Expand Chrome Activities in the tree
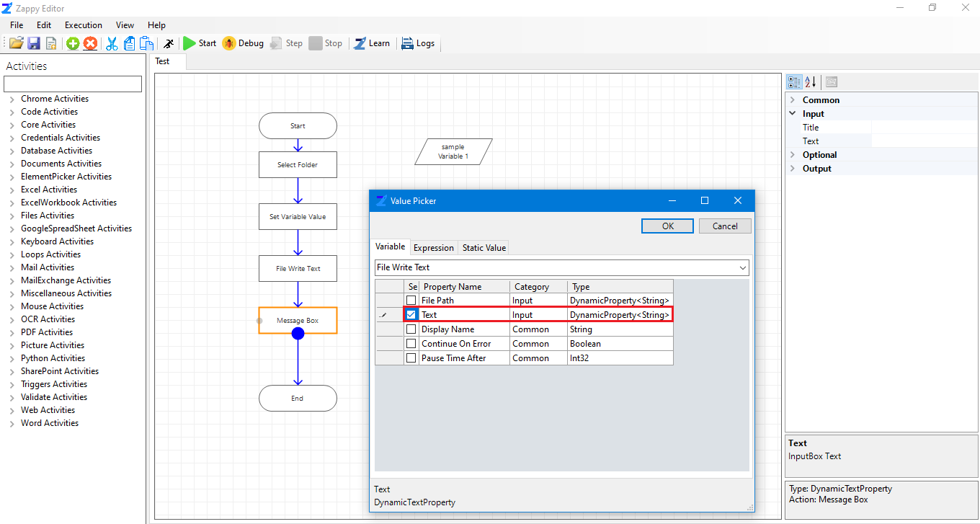This screenshot has width=980, height=524. [x=12, y=99]
